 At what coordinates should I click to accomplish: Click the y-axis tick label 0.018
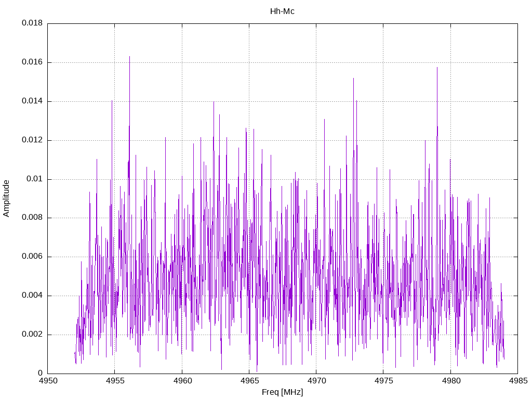click(32, 23)
